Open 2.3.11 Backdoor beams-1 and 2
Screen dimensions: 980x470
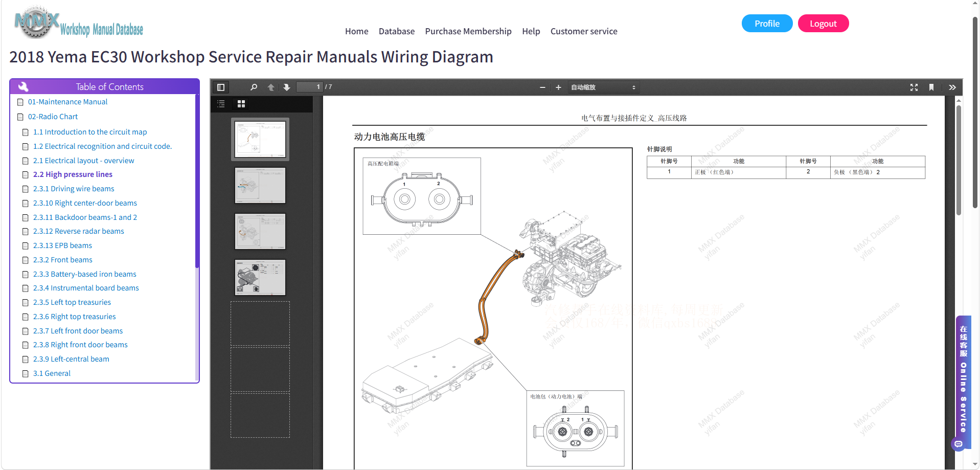85,217
